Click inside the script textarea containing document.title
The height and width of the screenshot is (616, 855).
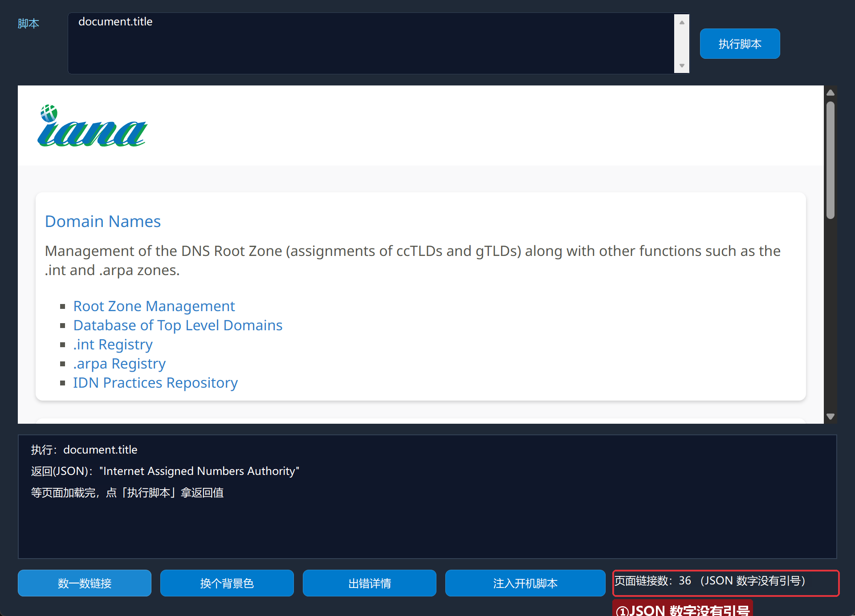(371, 43)
